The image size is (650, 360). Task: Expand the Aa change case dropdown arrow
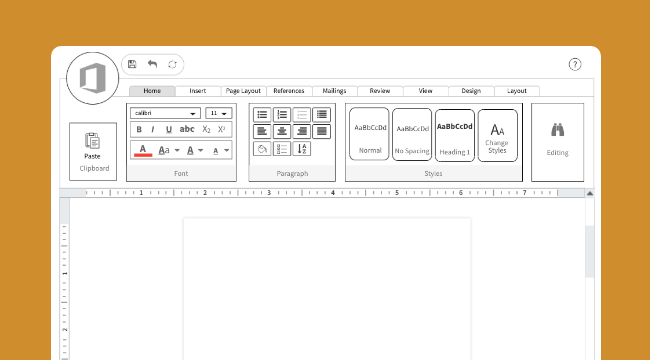(177, 150)
